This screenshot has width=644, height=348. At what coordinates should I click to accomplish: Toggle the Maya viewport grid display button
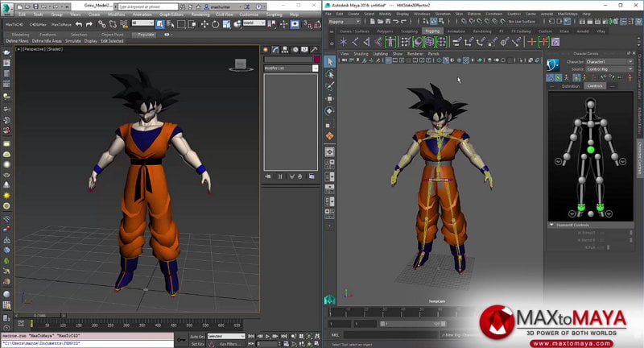[x=388, y=60]
